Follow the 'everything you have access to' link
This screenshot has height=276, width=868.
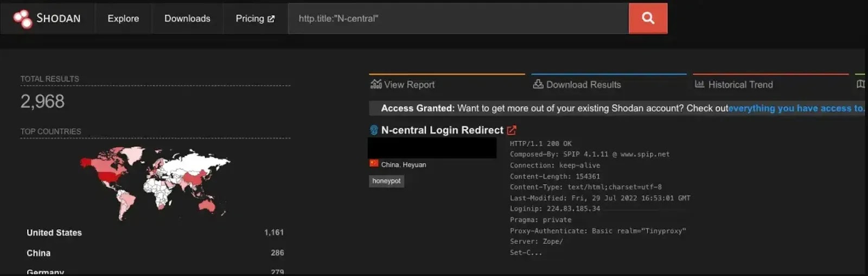796,108
